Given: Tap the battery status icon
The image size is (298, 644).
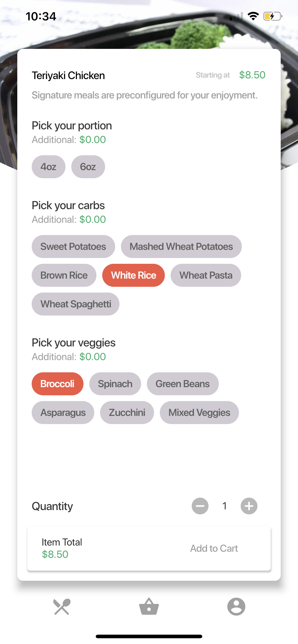Looking at the screenshot, I should 273,17.
